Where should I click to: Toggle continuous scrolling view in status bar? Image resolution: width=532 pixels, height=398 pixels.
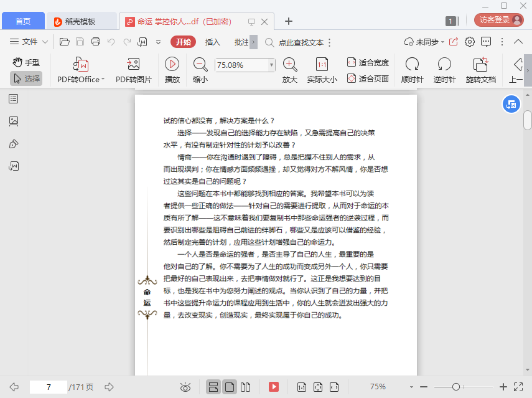[213, 387]
